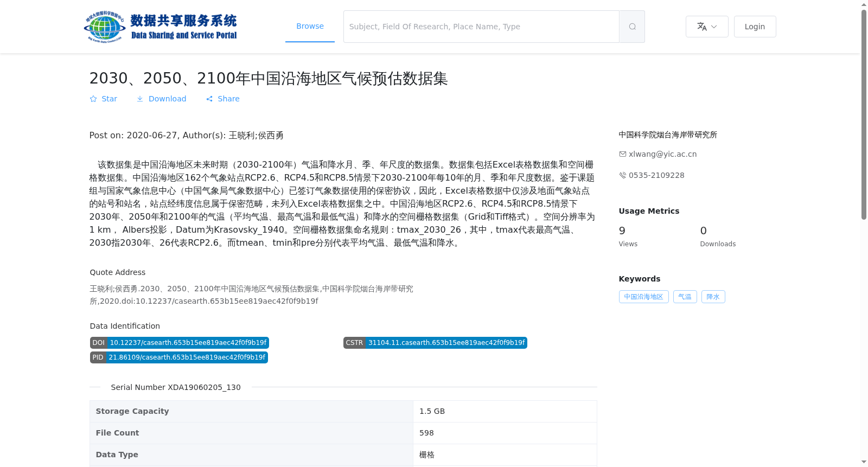Image resolution: width=868 pixels, height=467 pixels.
Task: Click the Star icon link
Action: 103,99
